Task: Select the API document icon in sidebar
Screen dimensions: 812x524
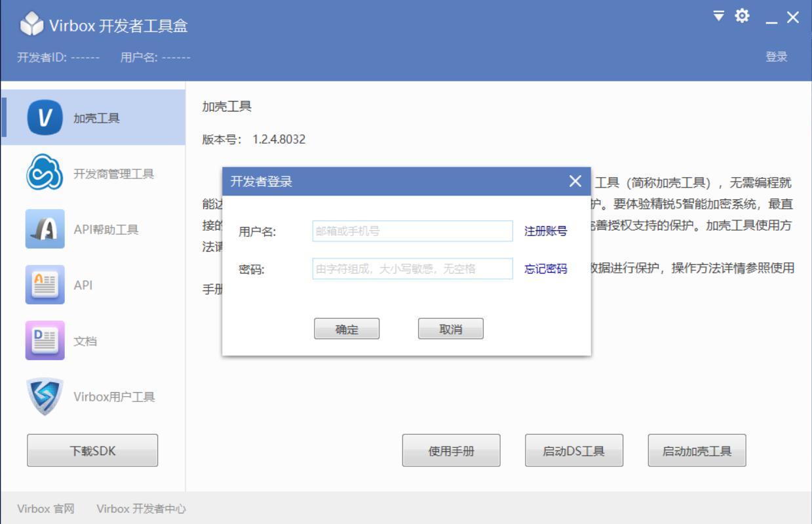Action: 45,285
